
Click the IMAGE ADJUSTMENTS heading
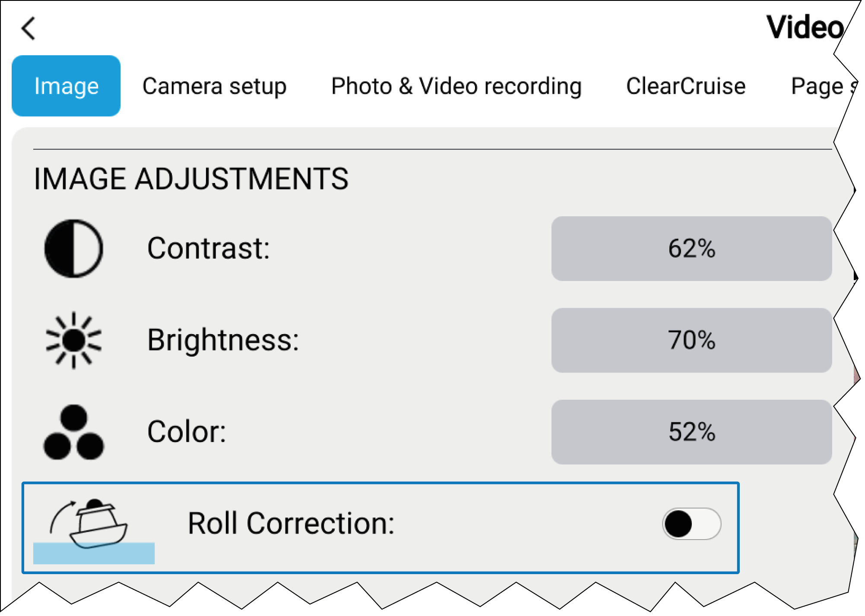click(191, 179)
